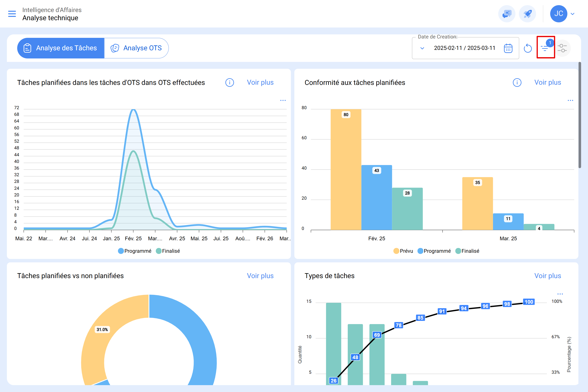Open the sliders settings icon
588x392 pixels.
[562, 48]
